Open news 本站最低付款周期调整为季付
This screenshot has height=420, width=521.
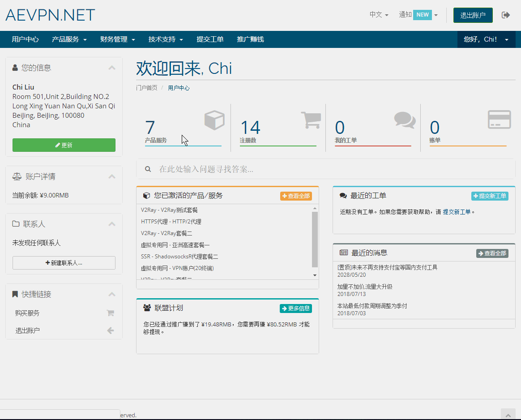click(372, 306)
